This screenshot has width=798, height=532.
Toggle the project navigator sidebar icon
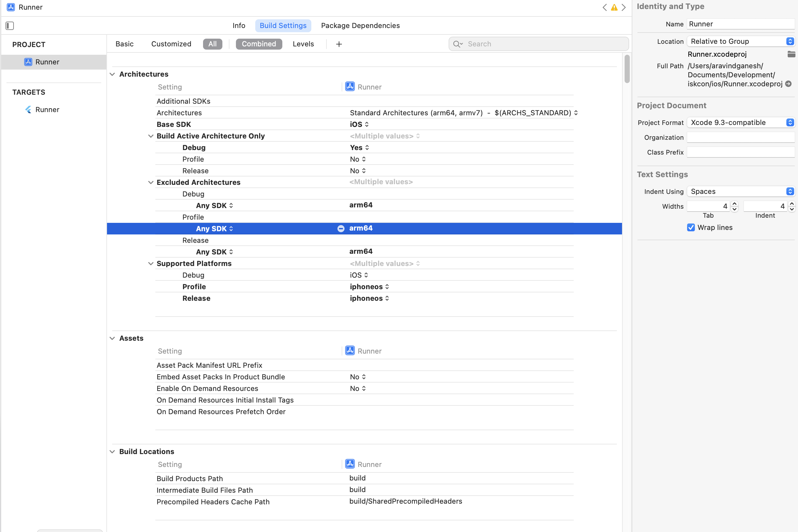(x=10, y=26)
